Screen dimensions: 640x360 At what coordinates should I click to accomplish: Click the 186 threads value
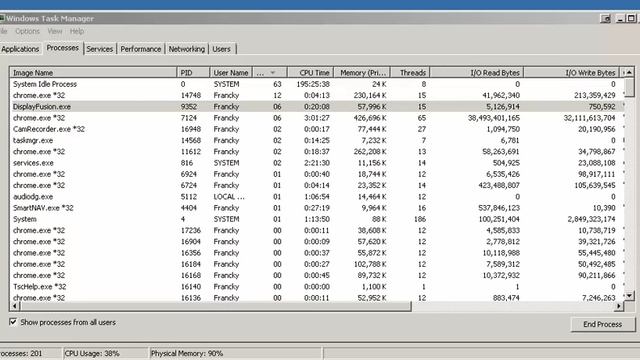point(420,219)
